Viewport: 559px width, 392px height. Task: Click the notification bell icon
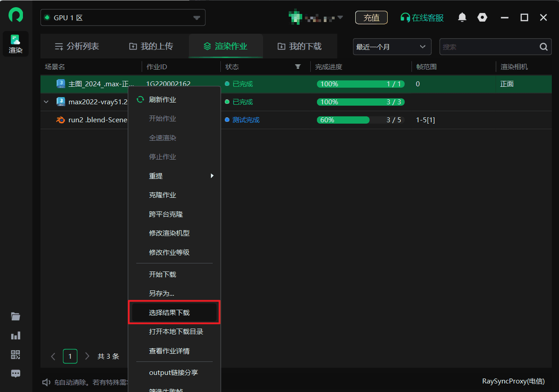463,17
